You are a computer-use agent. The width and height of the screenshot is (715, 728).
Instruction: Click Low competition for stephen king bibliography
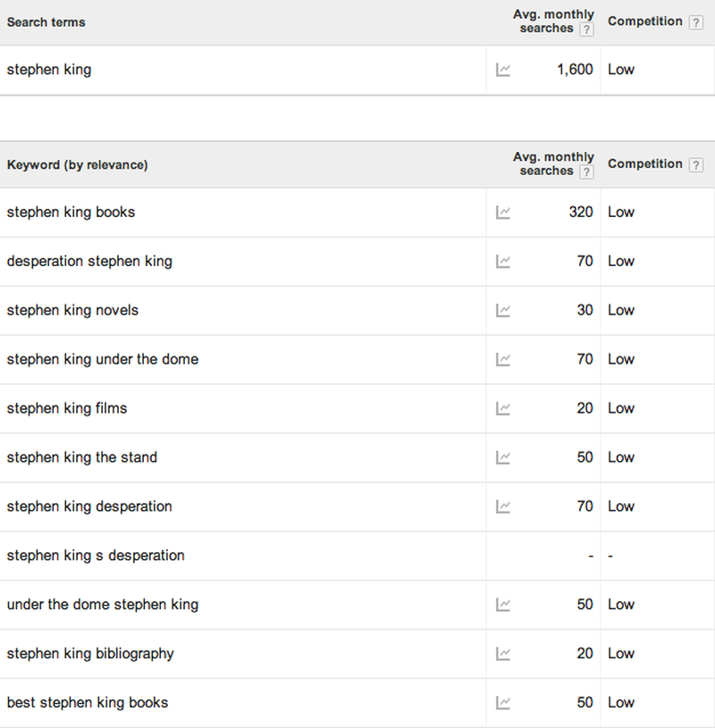click(620, 654)
